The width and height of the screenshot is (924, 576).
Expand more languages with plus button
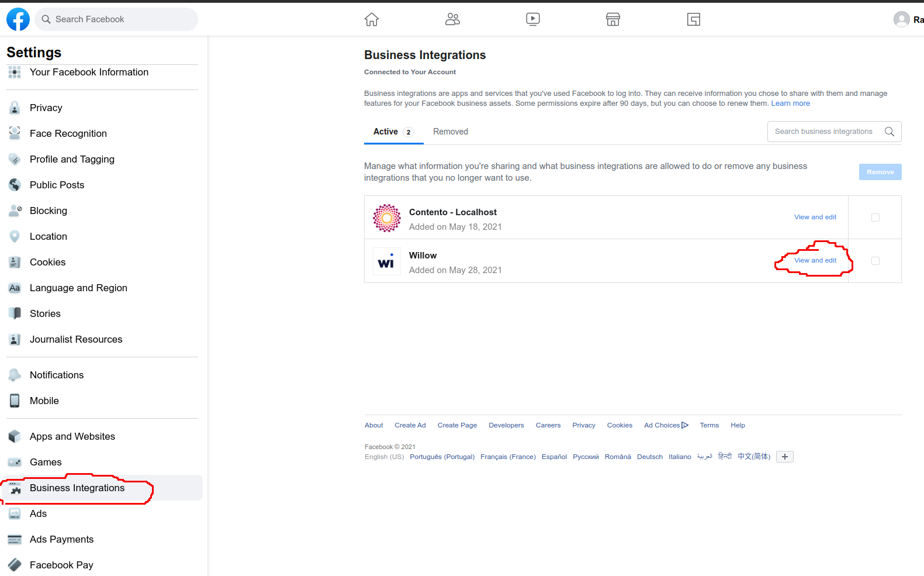pyautogui.click(x=785, y=457)
